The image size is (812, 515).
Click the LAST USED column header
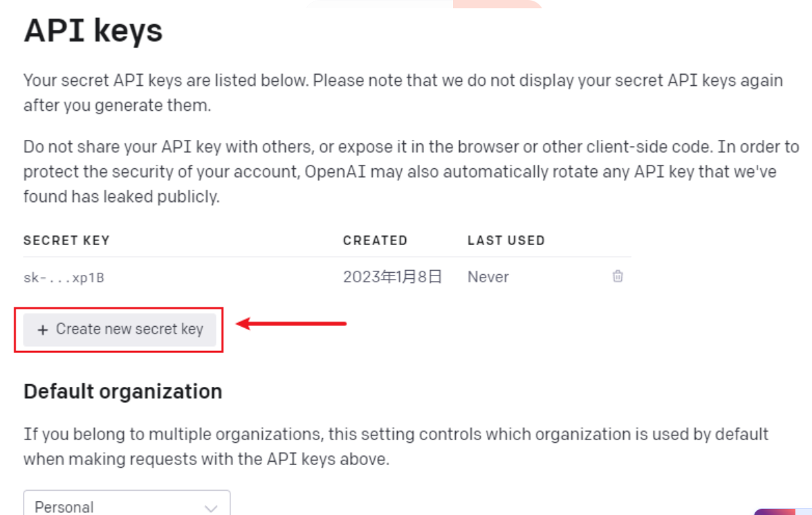tap(506, 240)
